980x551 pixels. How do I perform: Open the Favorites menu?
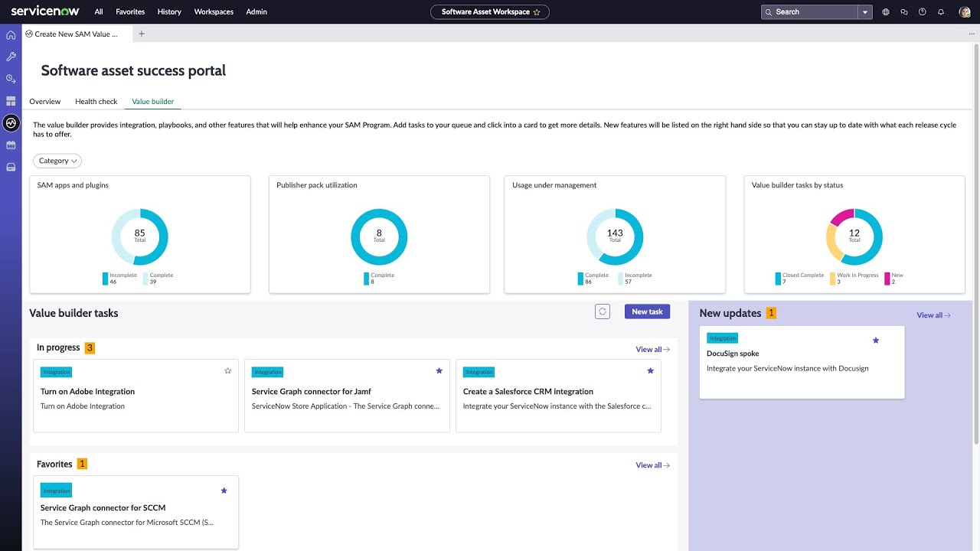[x=130, y=12]
